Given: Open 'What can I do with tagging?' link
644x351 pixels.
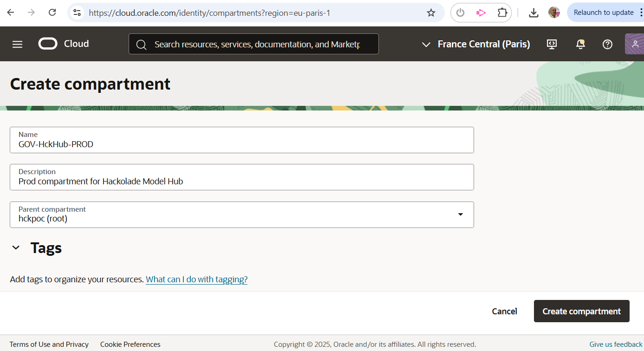Looking at the screenshot, I should [x=196, y=279].
